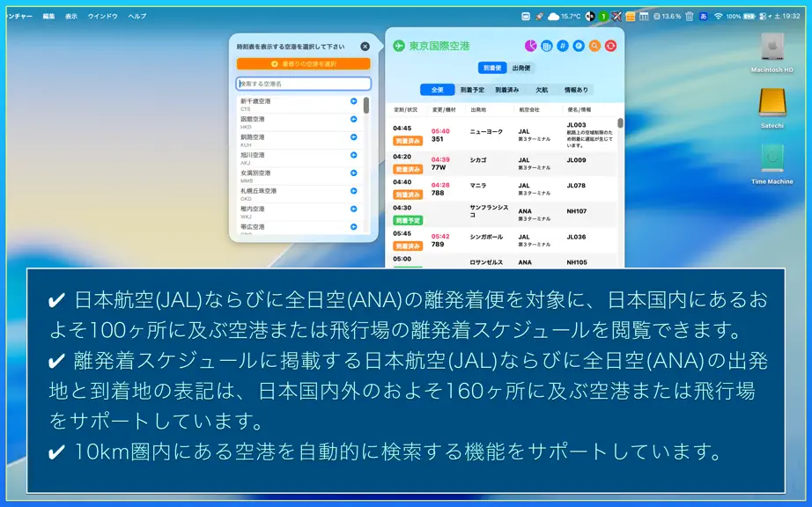
Task: Select the 到着予定 filter tab
Action: 472,90
